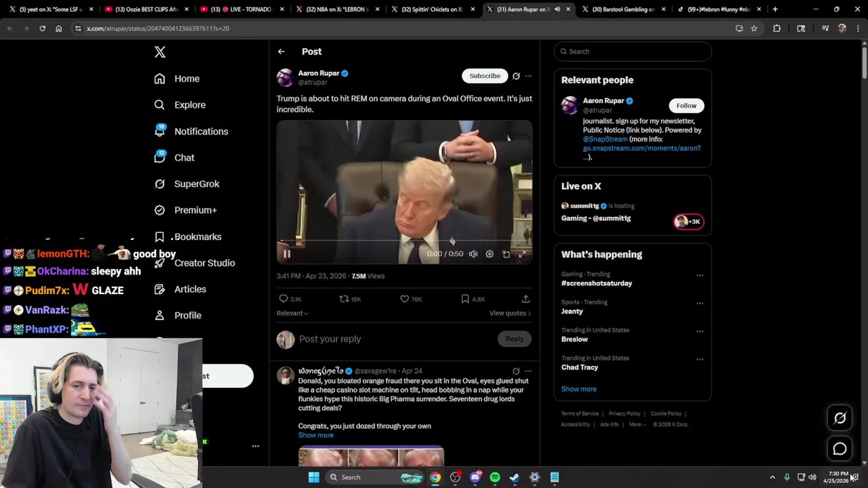Open the floating Grok button
The height and width of the screenshot is (488, 868).
click(x=840, y=418)
